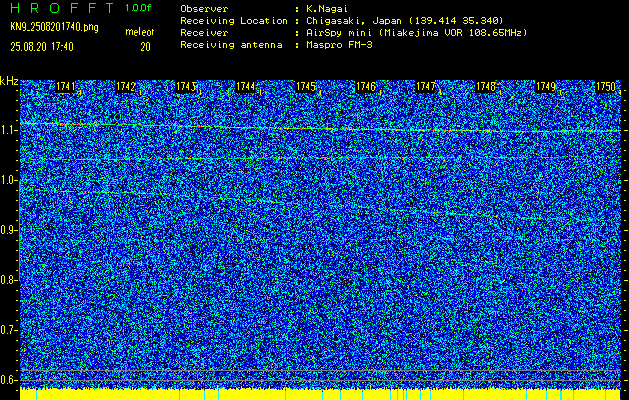
Task: Click the 1749 time marker
Action: coord(546,87)
